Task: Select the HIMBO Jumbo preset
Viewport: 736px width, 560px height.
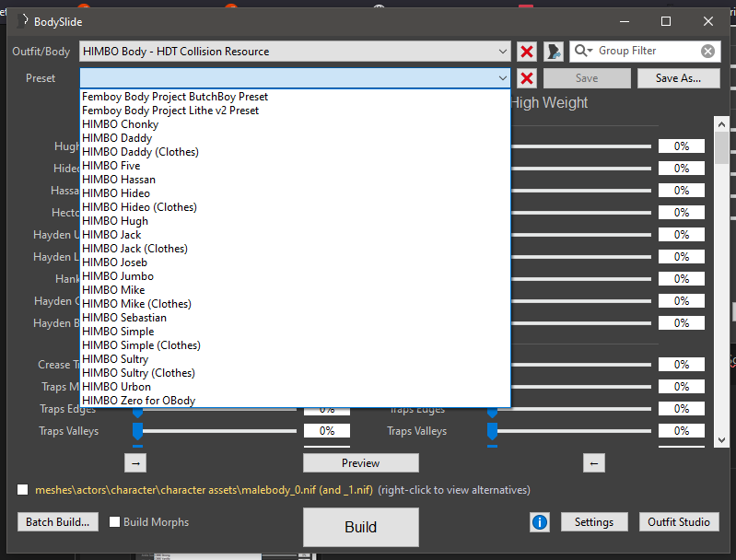Action: (x=296, y=276)
